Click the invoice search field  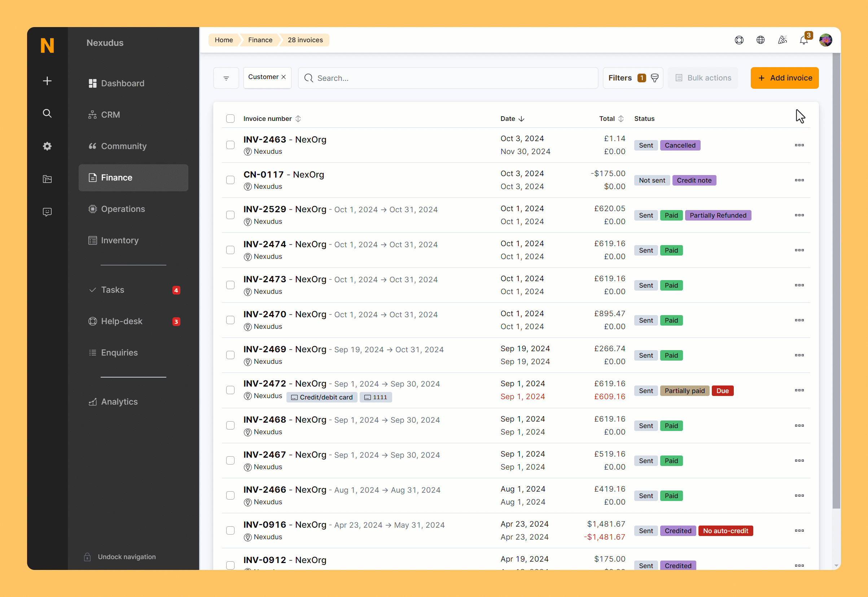pos(448,78)
